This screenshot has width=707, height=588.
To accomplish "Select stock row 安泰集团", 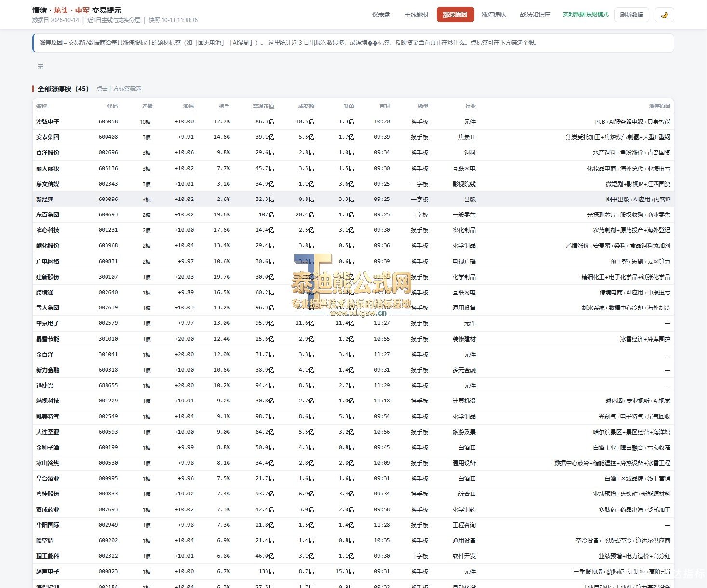I will point(353,137).
